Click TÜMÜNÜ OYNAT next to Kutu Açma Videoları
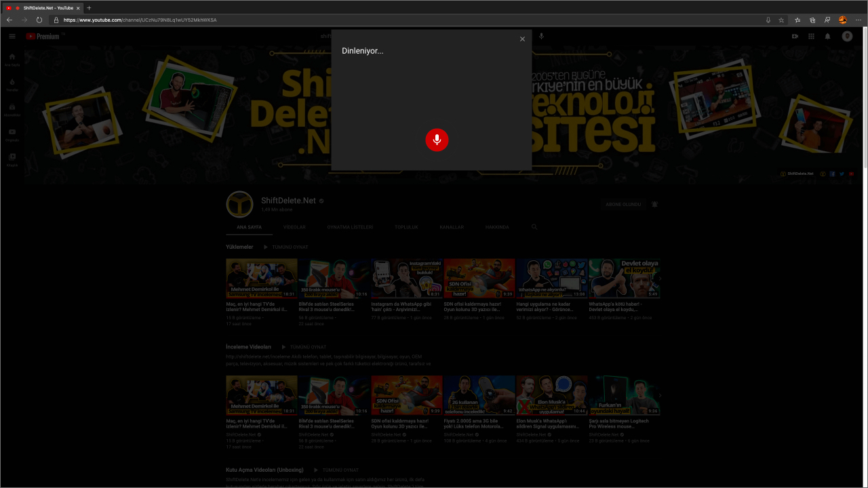The height and width of the screenshot is (488, 868). pos(336,470)
